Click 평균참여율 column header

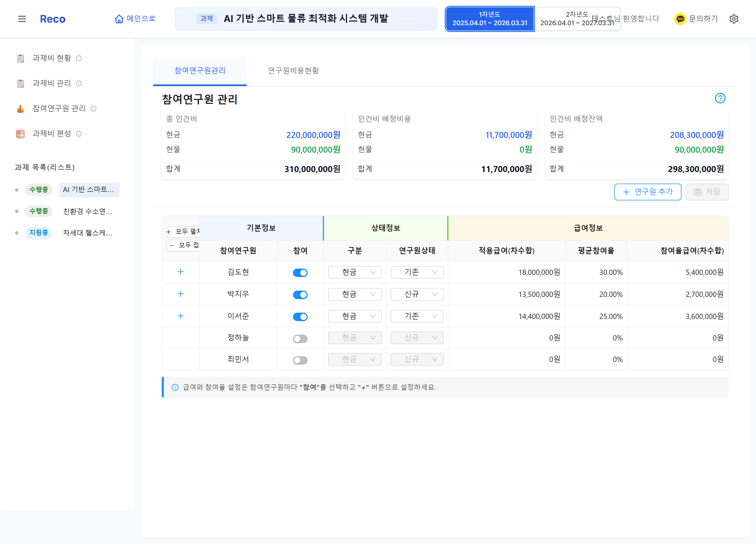tap(596, 251)
